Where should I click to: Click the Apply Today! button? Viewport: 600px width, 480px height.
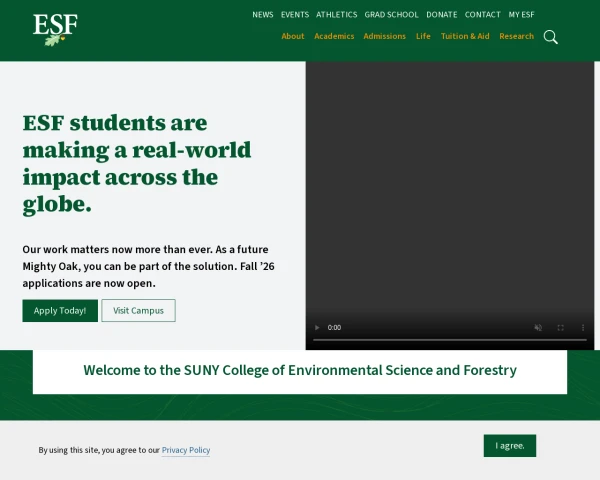click(60, 310)
